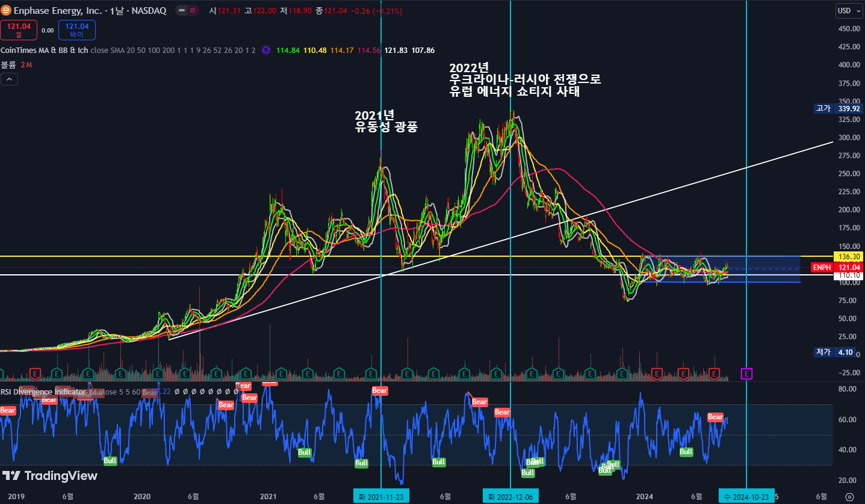The image size is (865, 504).
Task: Collapse the indicator legend with the up chevron
Action: pyautogui.click(x=9, y=79)
